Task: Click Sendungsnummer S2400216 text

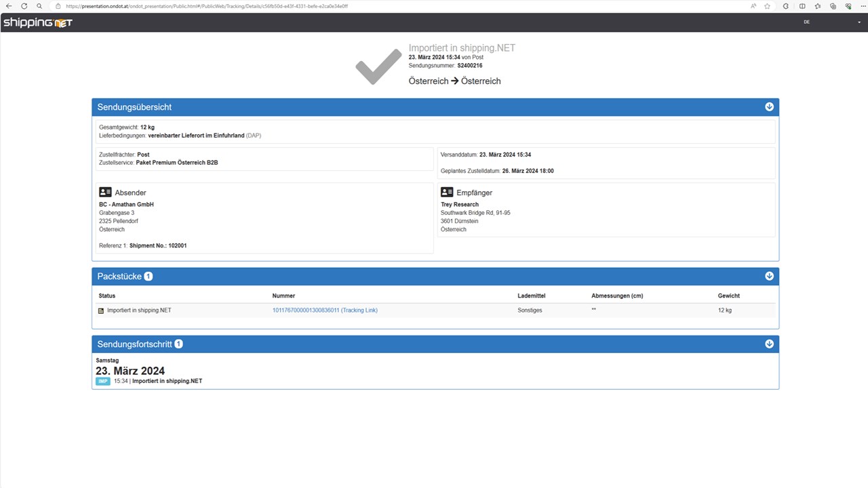Action: [x=446, y=66]
